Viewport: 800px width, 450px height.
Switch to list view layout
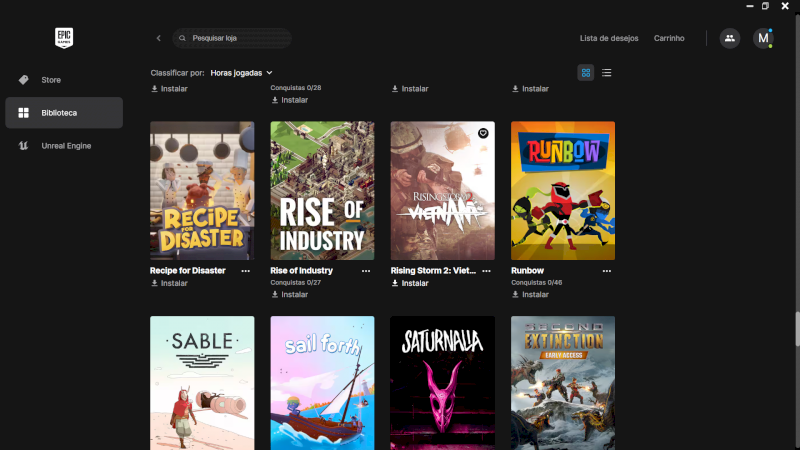606,73
